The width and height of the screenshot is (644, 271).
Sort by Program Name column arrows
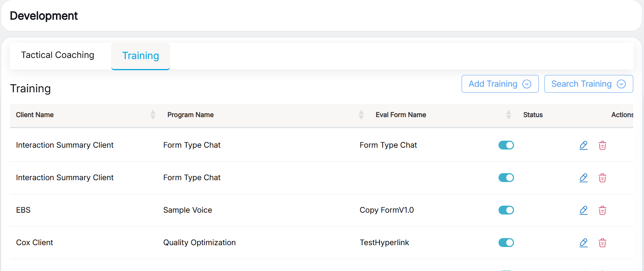click(x=361, y=115)
